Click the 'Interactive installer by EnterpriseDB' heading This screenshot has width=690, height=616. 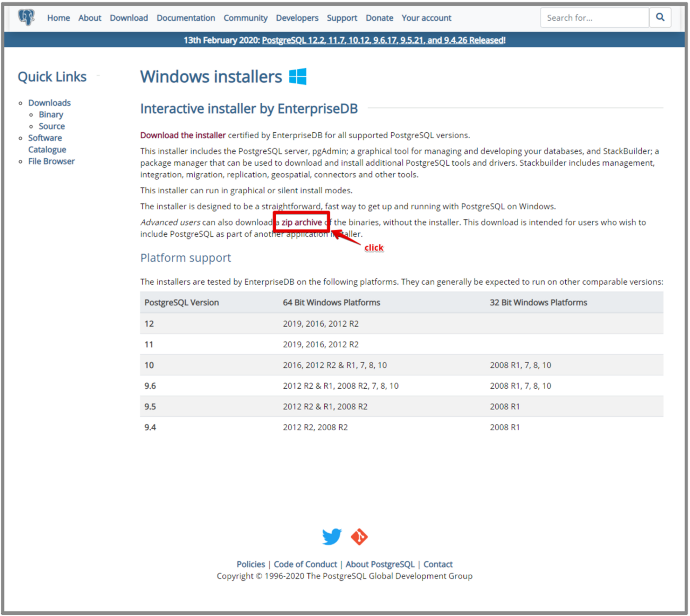point(249,108)
